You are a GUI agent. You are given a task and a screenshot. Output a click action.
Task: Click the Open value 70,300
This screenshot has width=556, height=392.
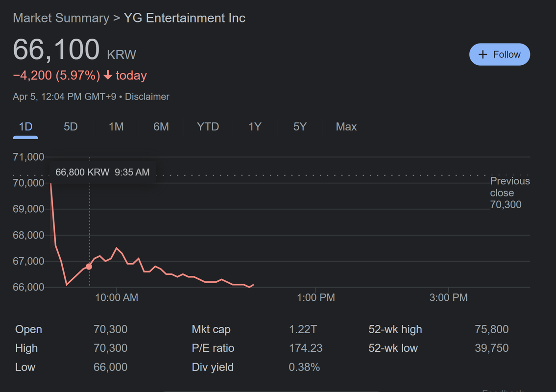pyautogui.click(x=110, y=329)
